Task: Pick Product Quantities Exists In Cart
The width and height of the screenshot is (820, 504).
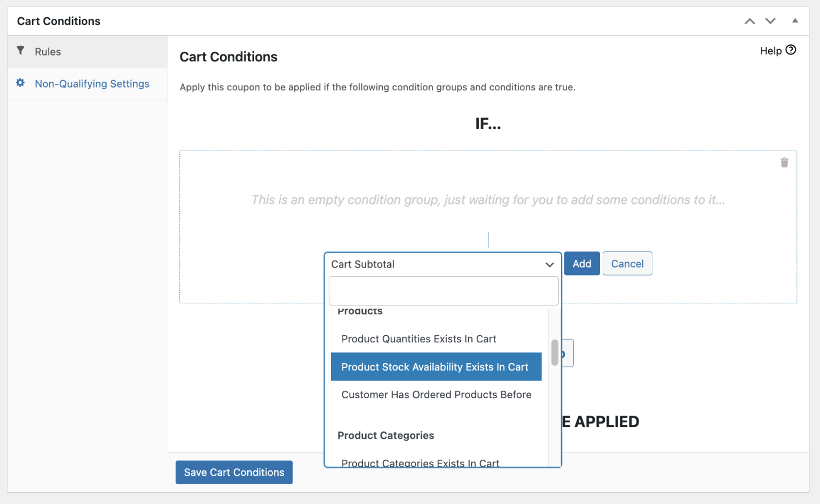Action: (419, 338)
